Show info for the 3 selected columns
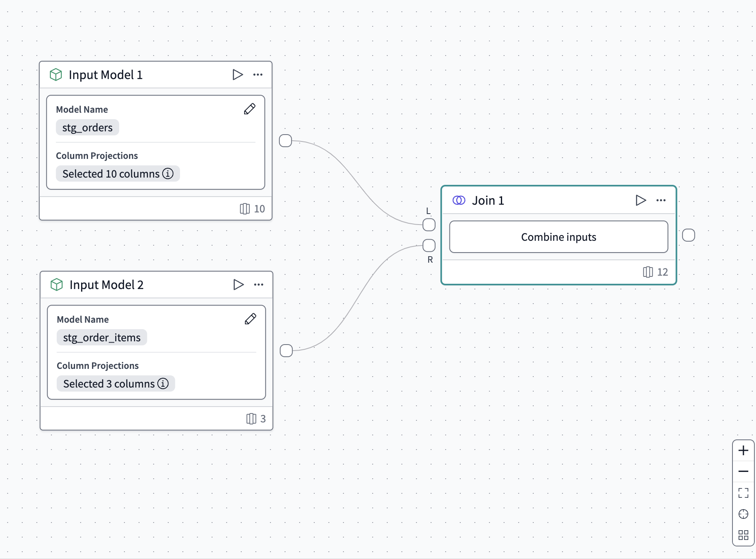 (163, 383)
